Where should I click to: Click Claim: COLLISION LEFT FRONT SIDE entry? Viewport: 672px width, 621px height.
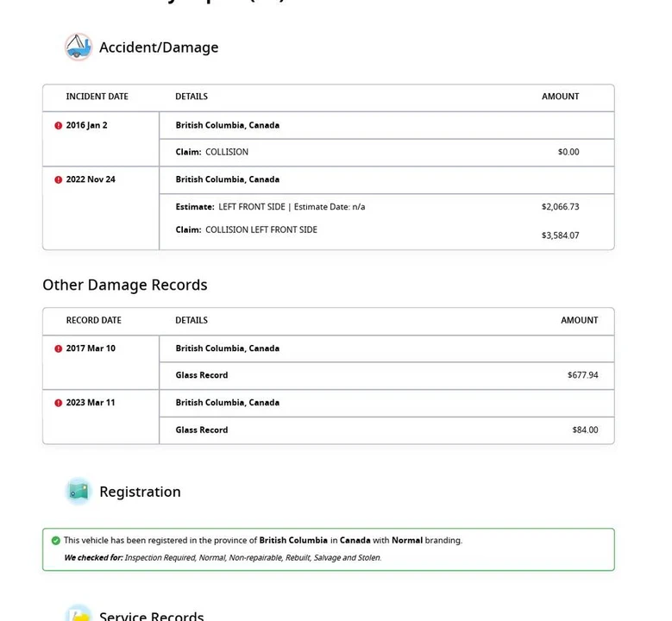[247, 229]
